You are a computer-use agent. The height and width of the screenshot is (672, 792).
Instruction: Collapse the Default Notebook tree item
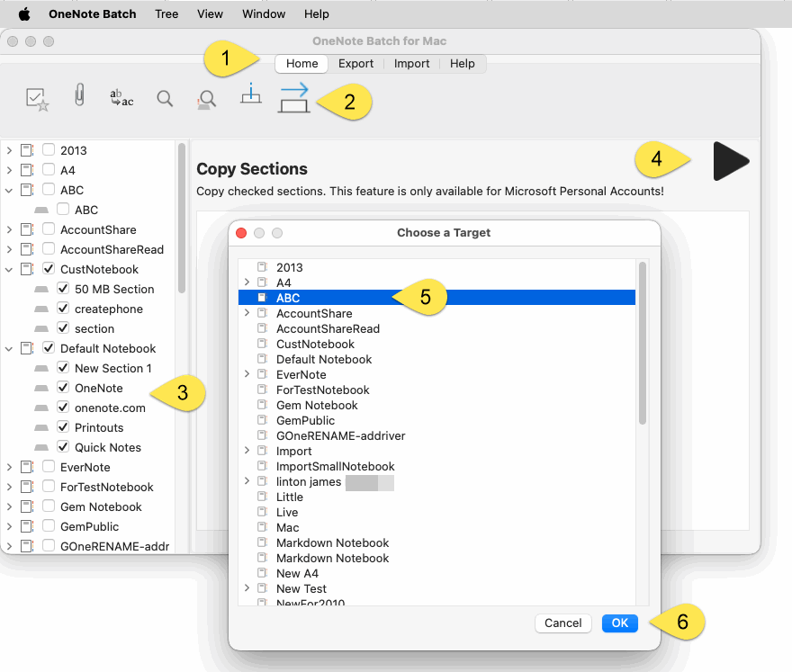point(7,348)
